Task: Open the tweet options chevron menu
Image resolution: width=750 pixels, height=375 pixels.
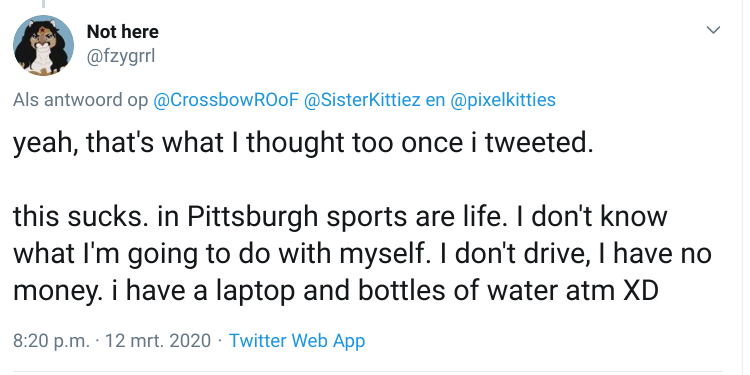Action: coord(713,30)
